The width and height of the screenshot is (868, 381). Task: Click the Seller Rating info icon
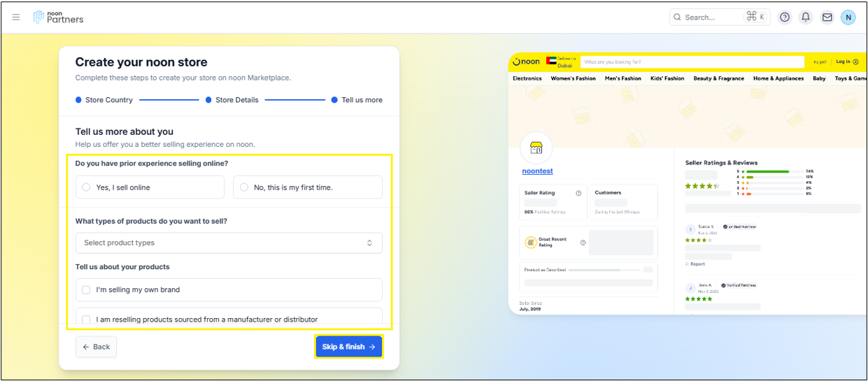[x=578, y=193]
